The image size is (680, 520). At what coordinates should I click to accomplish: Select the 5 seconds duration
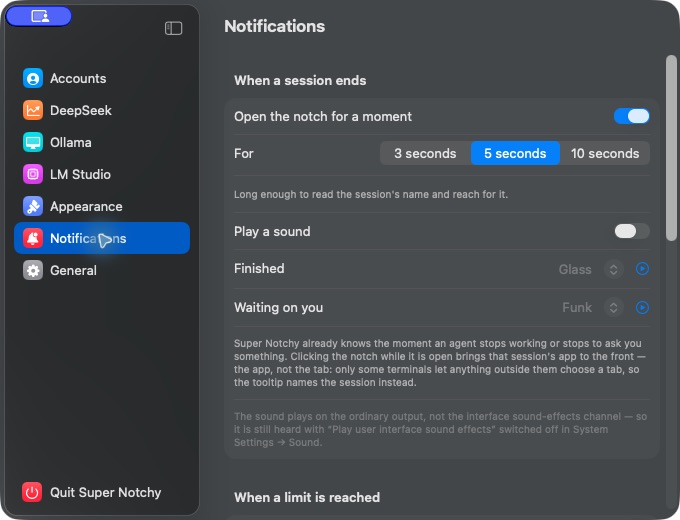515,153
